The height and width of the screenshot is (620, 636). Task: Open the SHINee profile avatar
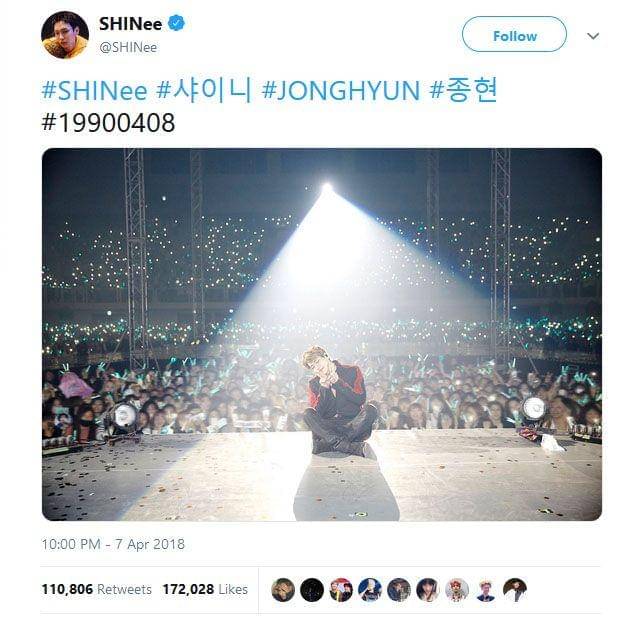click(x=65, y=35)
